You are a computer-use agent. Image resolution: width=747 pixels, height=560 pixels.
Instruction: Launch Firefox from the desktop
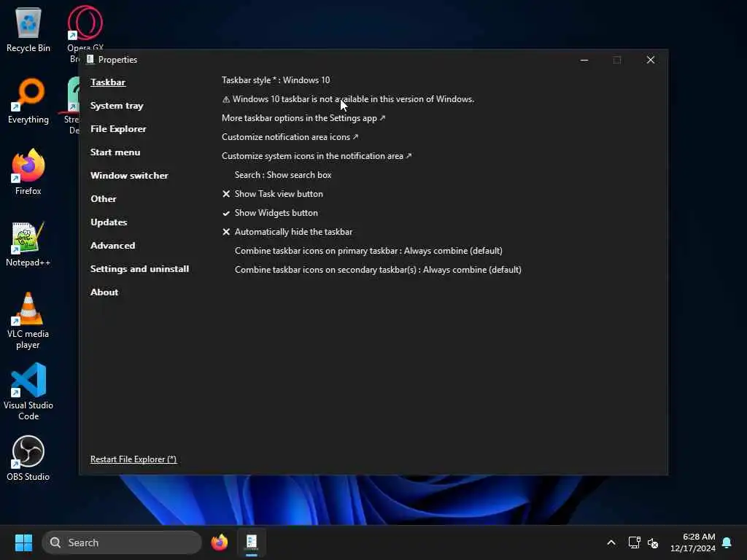point(28,172)
